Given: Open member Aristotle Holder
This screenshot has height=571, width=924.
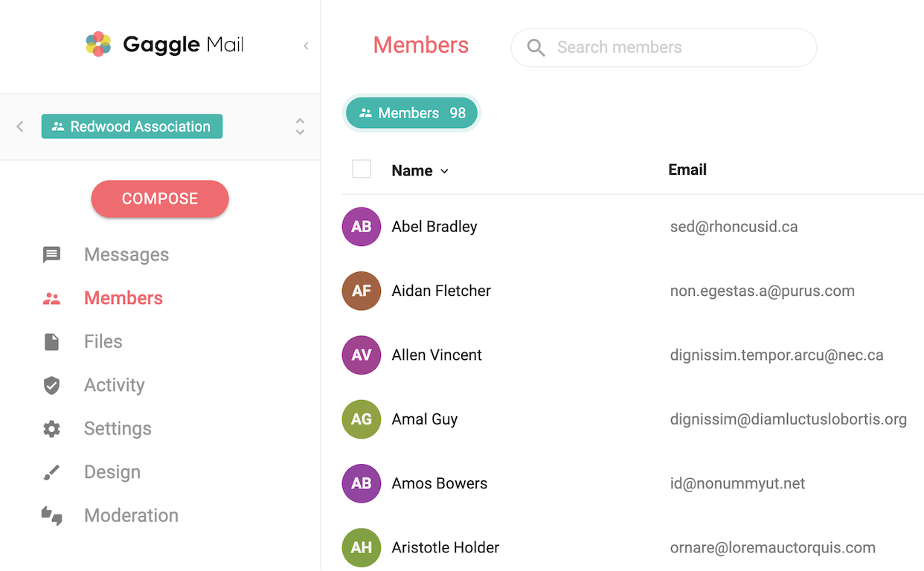Looking at the screenshot, I should pyautogui.click(x=446, y=548).
